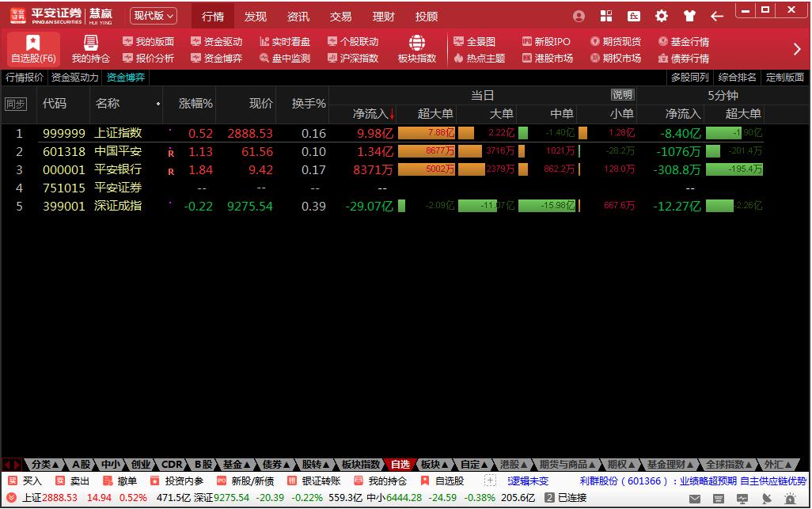This screenshot has height=509, width=812.
Task: Open 新股IPO in the toolbar
Action: [546, 41]
